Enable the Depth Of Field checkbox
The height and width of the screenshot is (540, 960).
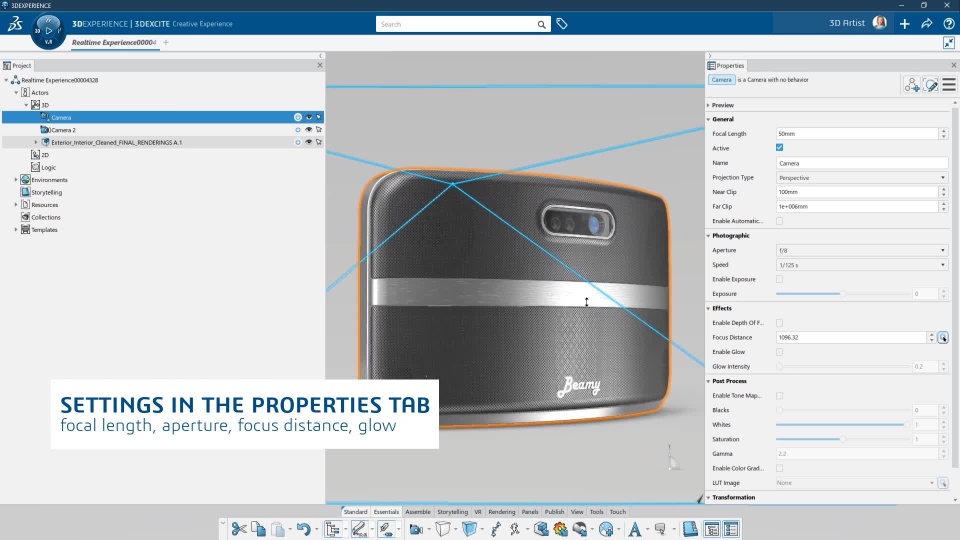click(x=780, y=323)
